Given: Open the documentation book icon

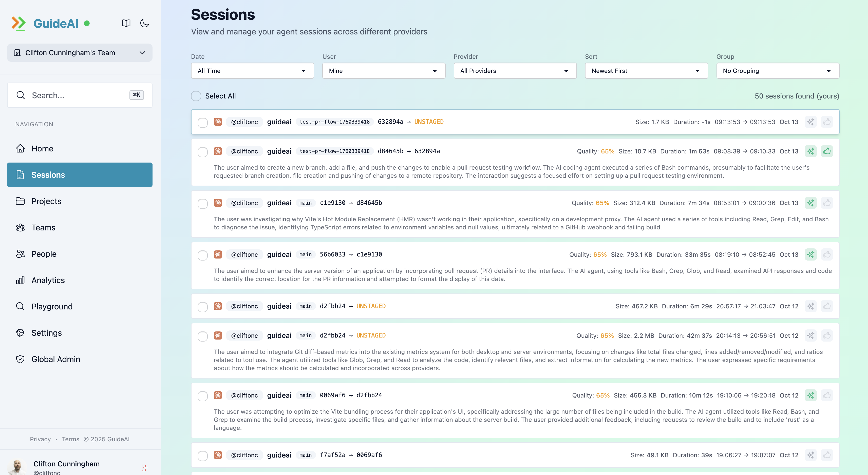Looking at the screenshot, I should 126,23.
